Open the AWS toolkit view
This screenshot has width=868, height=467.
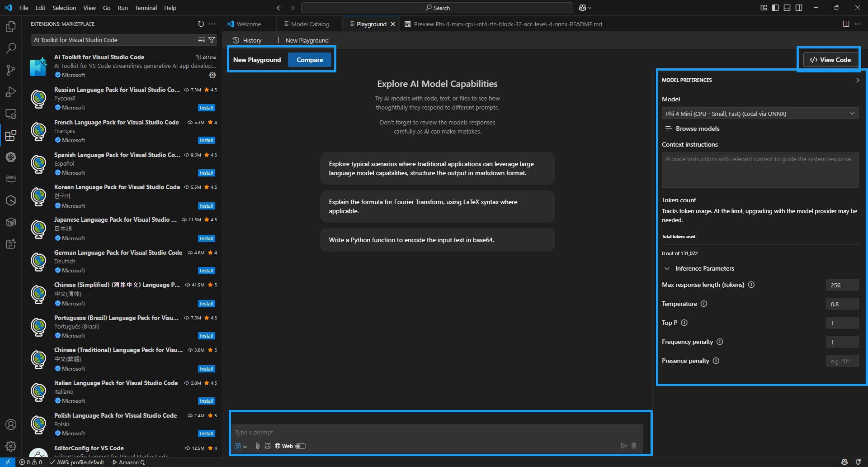click(x=11, y=178)
